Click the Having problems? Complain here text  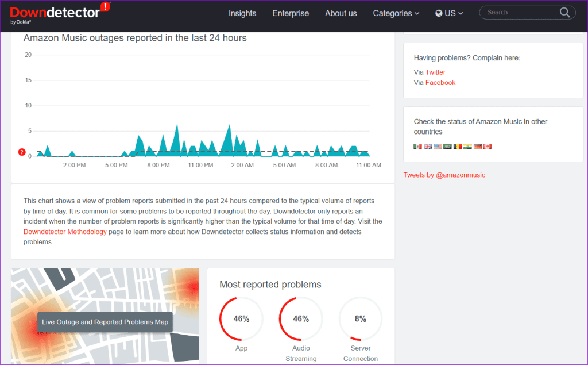467,58
